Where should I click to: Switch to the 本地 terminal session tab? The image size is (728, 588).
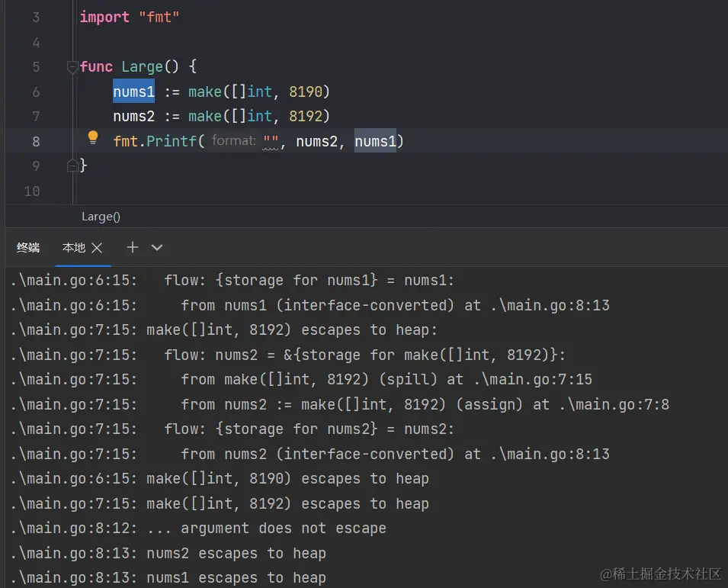[74, 248]
